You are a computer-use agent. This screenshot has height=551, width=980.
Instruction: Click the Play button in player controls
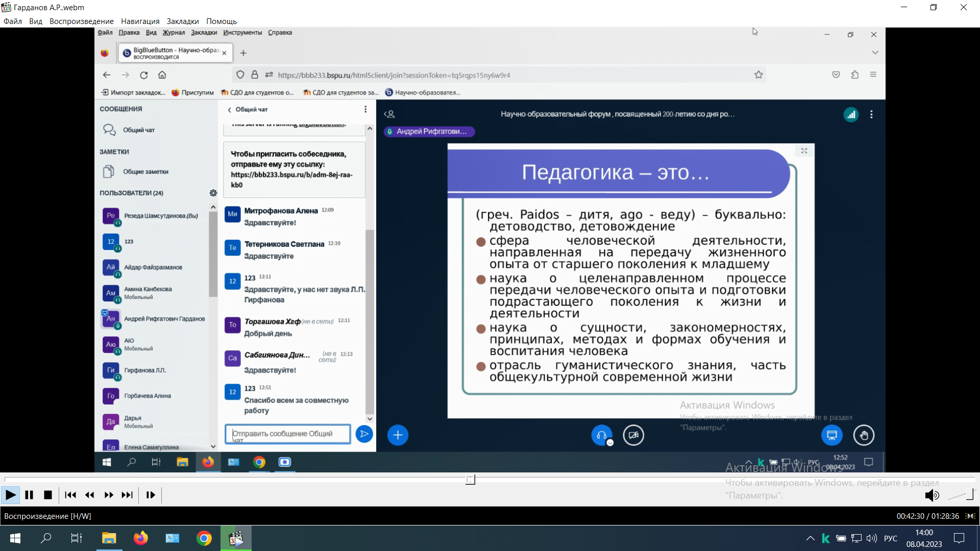pyautogui.click(x=10, y=495)
